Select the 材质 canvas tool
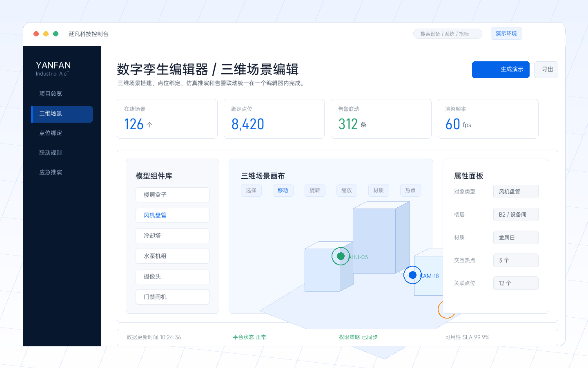The image size is (588, 368). pyautogui.click(x=379, y=191)
